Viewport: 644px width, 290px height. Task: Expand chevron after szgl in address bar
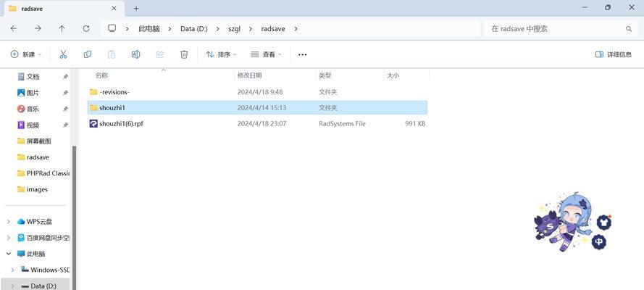[x=251, y=29]
